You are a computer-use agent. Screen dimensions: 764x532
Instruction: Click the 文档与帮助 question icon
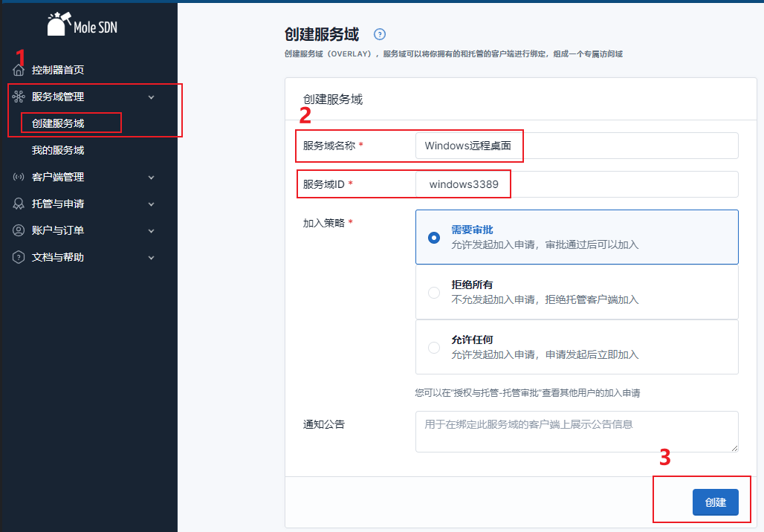click(x=19, y=257)
